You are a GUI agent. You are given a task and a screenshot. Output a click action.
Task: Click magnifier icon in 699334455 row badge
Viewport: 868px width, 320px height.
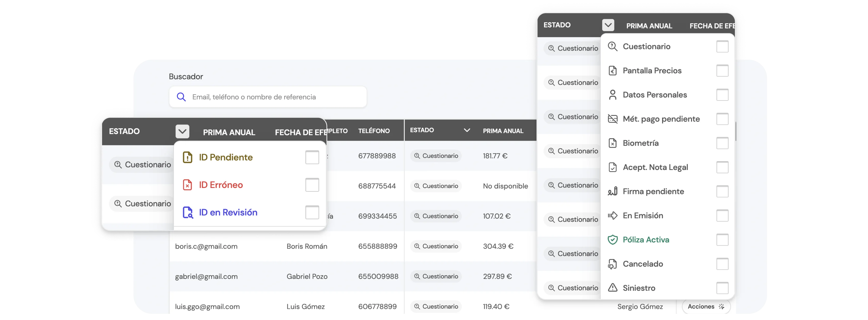click(x=417, y=216)
